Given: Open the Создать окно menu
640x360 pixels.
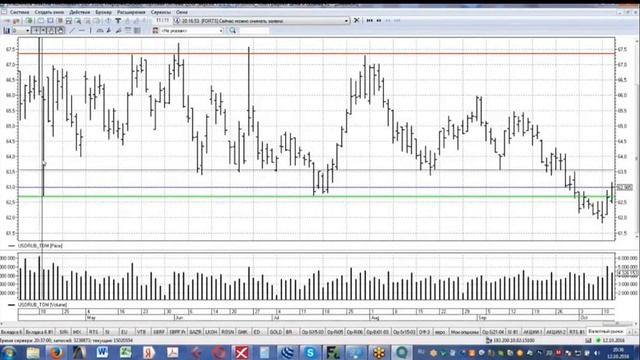Looking at the screenshot, I should point(49,12).
